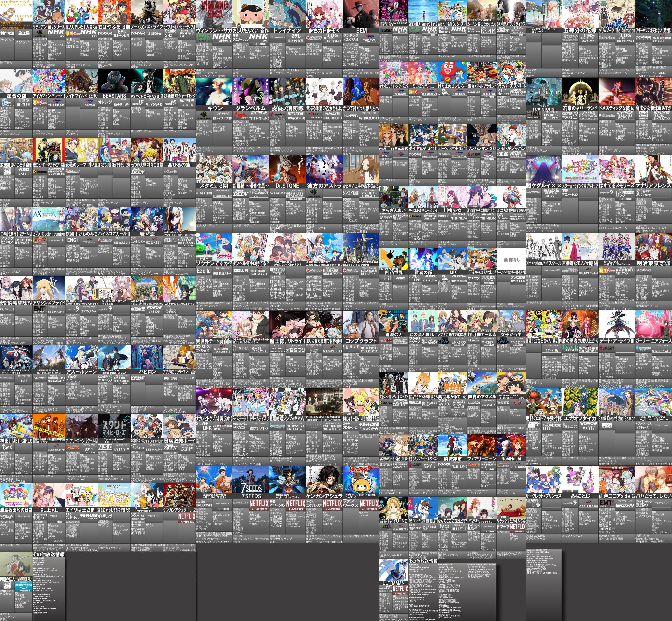Click the MAPPA logo under かつて神だった獣たちへ
Viewport: 672px width, 621px height.
(351, 115)
